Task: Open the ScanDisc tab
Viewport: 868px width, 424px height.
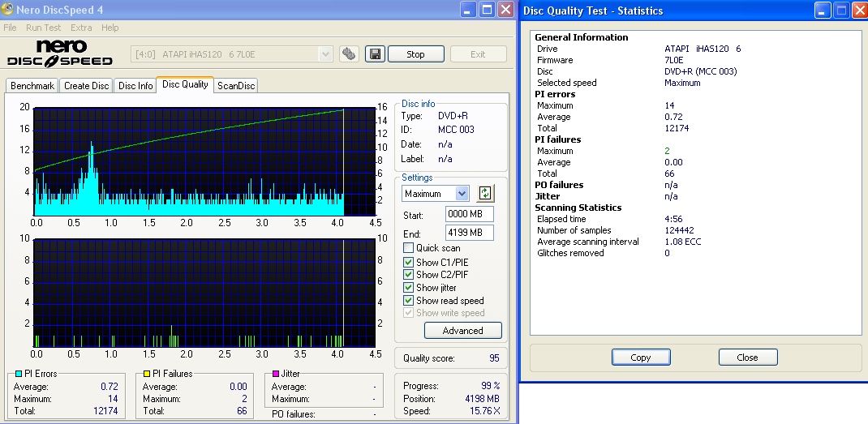Action: point(236,86)
